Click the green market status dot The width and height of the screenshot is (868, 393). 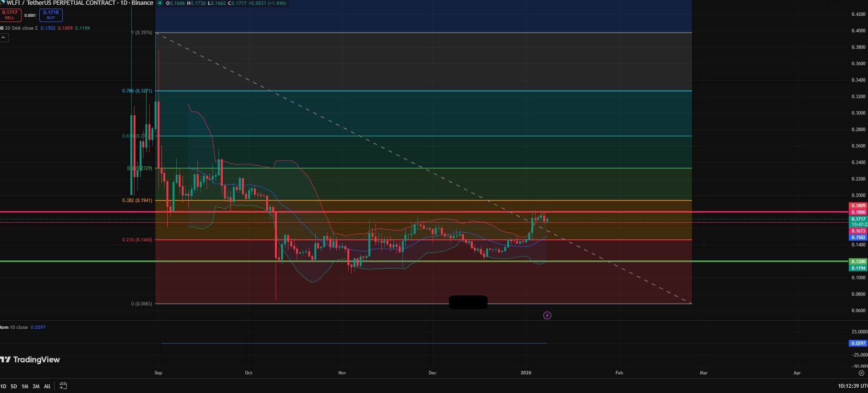pos(160,3)
